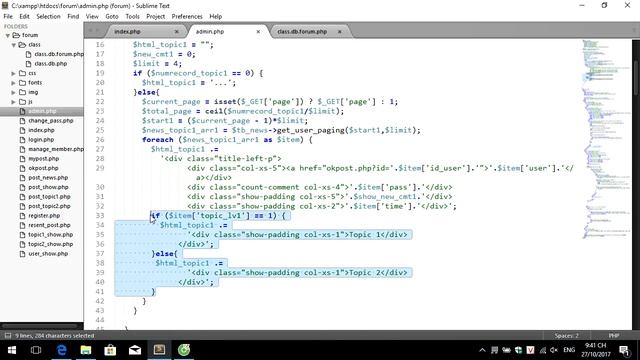The width and height of the screenshot is (640, 360).
Task: Open the Goto menu
Action: click(x=112, y=16)
